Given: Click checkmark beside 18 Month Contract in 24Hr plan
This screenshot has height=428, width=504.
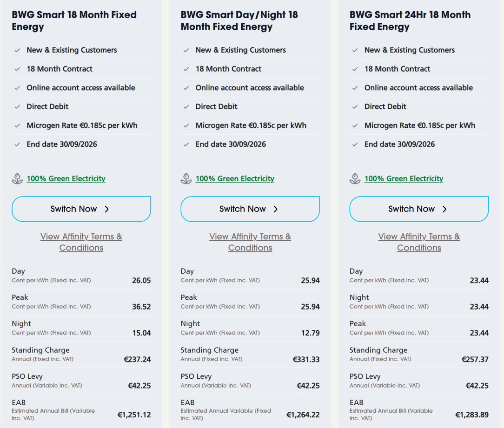Looking at the screenshot, I should (x=355, y=69).
